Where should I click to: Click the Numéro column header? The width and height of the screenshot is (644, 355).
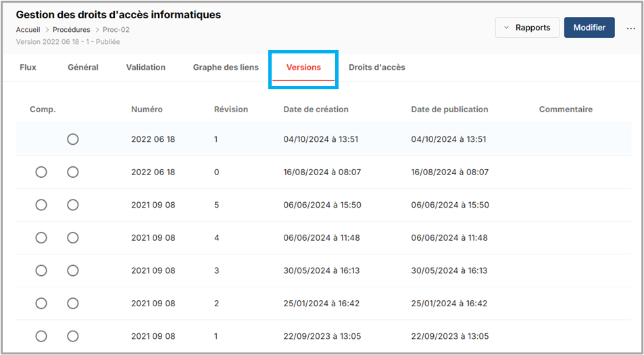[x=147, y=110]
